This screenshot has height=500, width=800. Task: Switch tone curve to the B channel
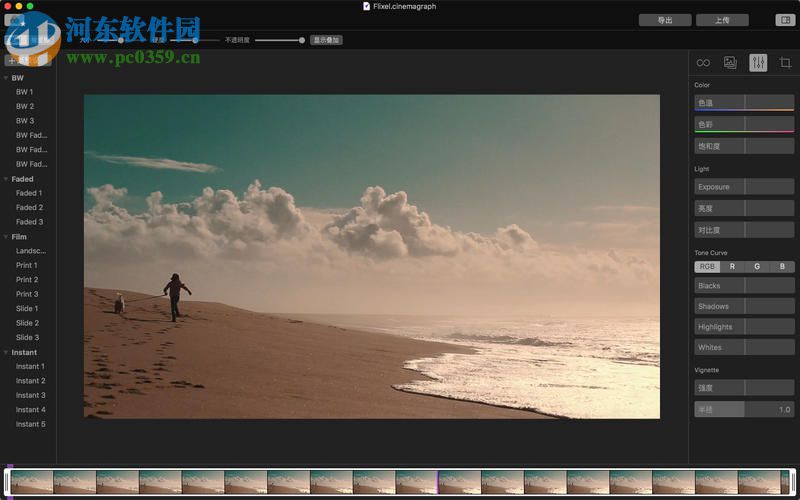click(782, 267)
